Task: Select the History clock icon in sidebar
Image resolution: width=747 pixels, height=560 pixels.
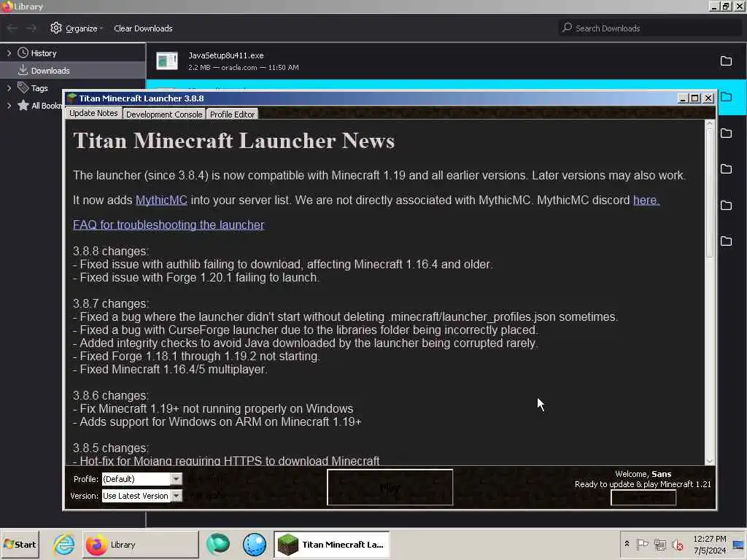Action: tap(23, 52)
